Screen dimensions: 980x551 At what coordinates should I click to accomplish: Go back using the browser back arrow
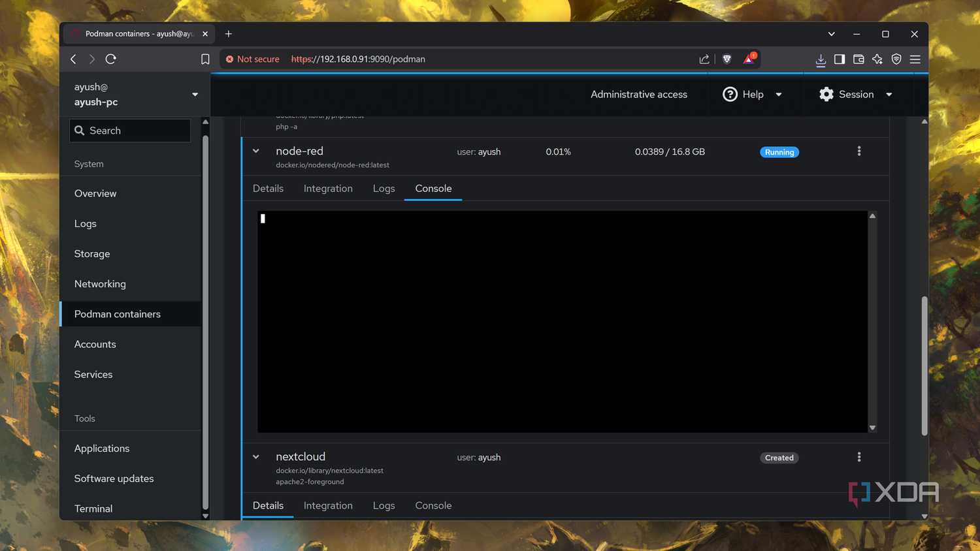click(73, 59)
